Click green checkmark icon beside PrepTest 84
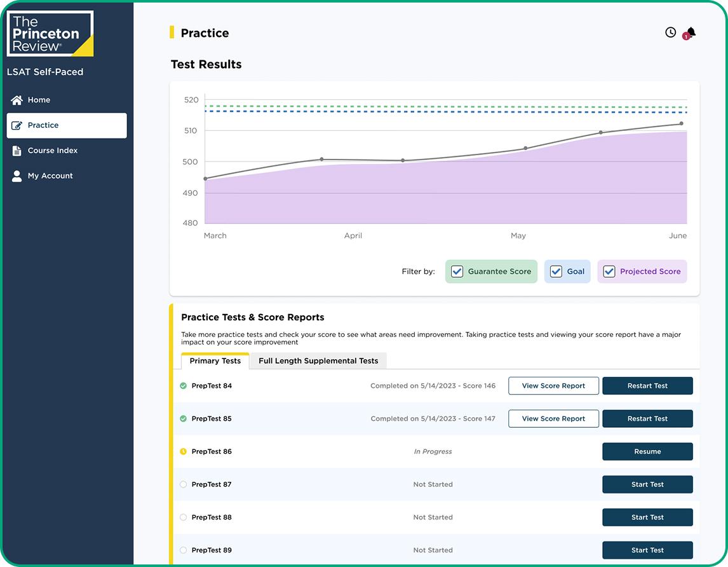 (184, 386)
